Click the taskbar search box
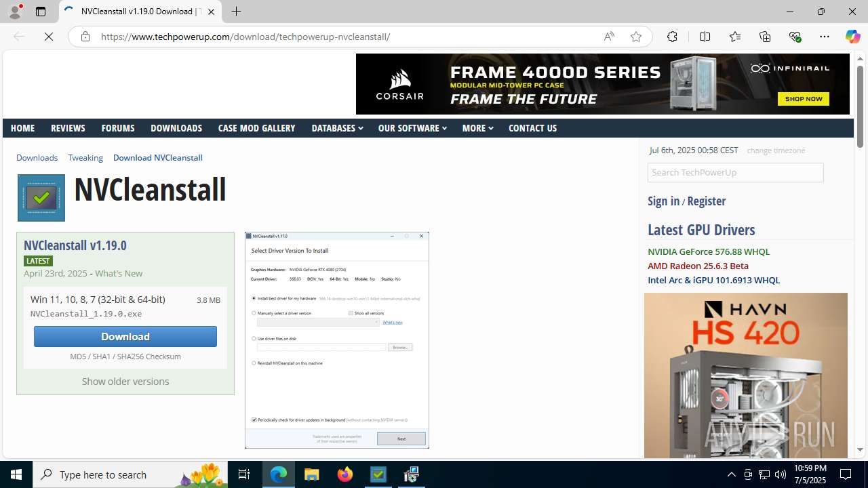 130,474
